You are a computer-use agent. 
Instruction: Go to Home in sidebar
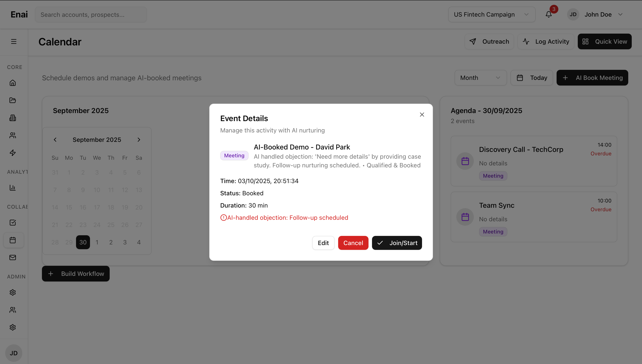[x=13, y=83]
